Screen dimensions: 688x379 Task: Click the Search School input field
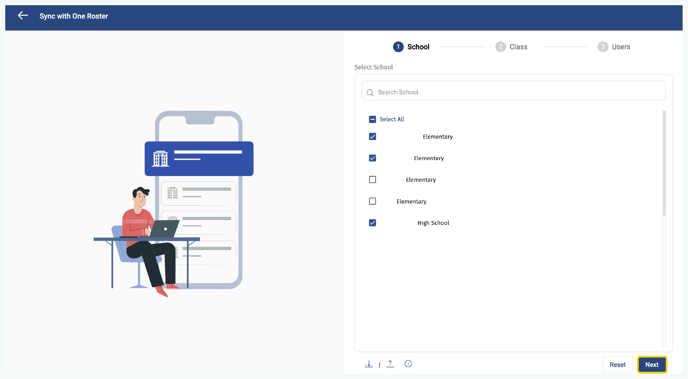(513, 91)
